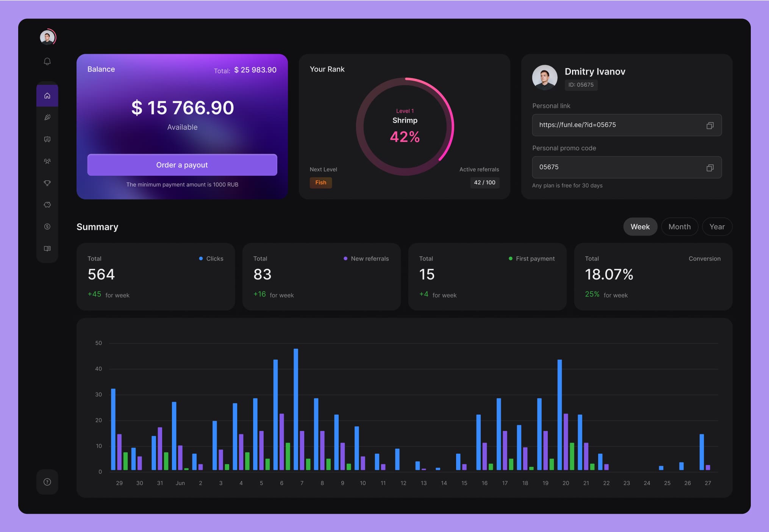
Task: Switch summary to Month view
Action: (x=679, y=226)
